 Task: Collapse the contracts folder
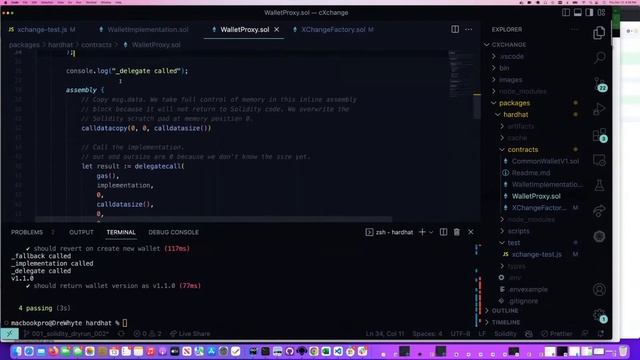(522, 149)
